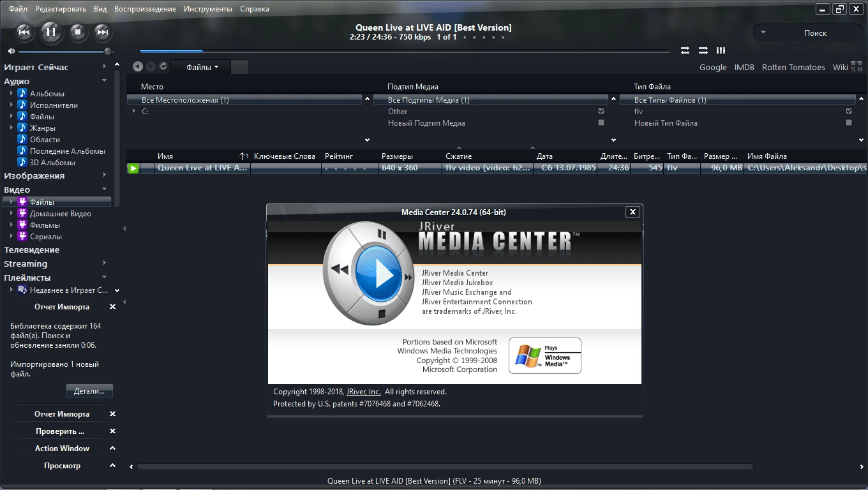The image size is (868, 490).
Task: Expand the Просмотр panel
Action: [113, 466]
